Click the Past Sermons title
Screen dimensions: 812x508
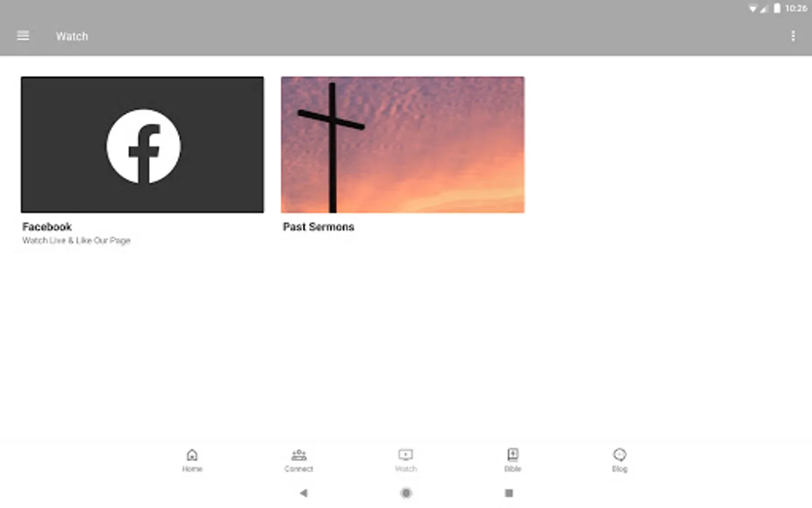pyautogui.click(x=319, y=227)
